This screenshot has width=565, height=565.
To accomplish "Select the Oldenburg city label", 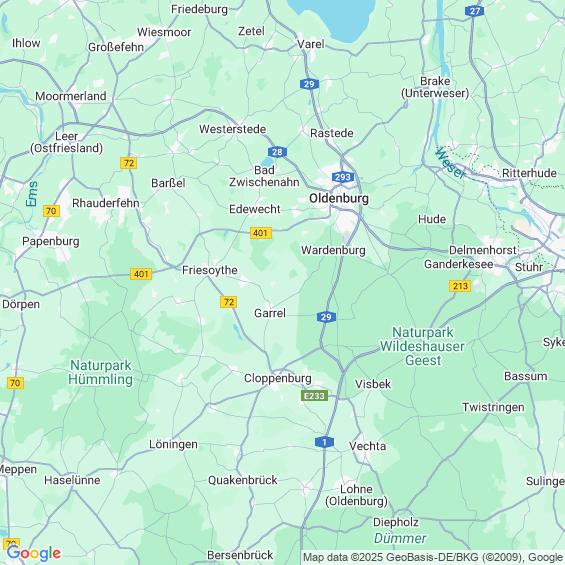I will (x=339, y=199).
